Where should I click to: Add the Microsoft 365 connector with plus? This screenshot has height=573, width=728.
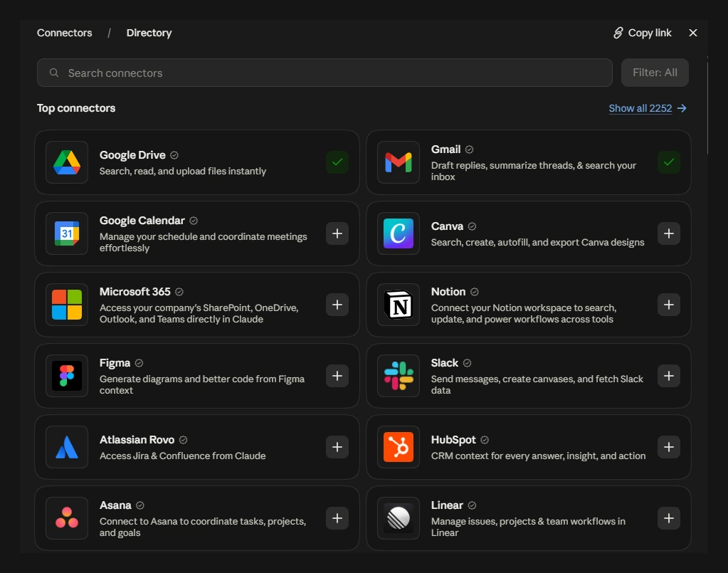(x=337, y=305)
